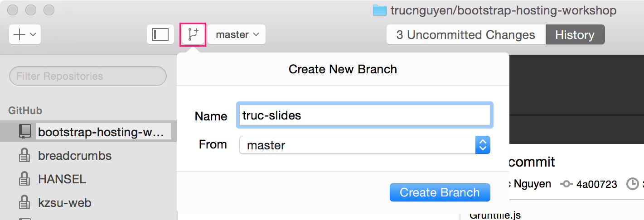The width and height of the screenshot is (644, 220).
Task: Click the lock icon beside HANSEL
Action: tap(24, 179)
